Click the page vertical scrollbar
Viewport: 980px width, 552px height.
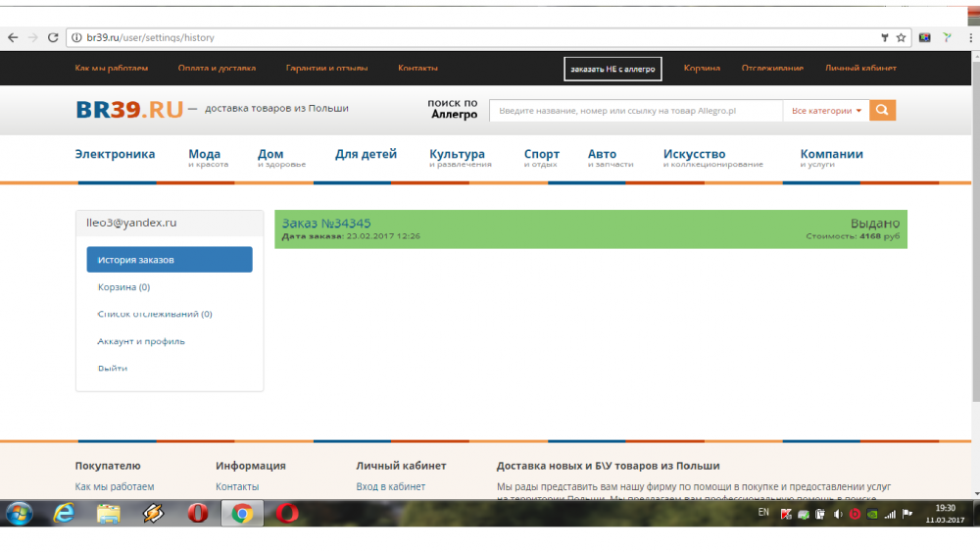click(x=976, y=231)
